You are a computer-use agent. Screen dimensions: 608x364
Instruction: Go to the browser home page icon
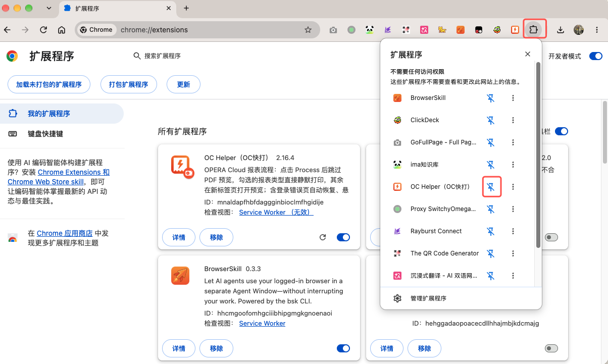tap(62, 30)
